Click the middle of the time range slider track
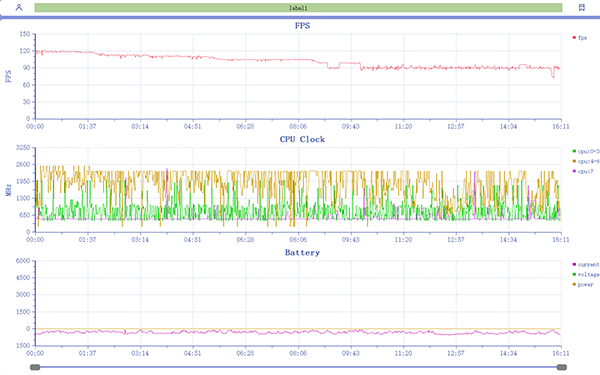The width and height of the screenshot is (600, 375). pyautogui.click(x=298, y=367)
